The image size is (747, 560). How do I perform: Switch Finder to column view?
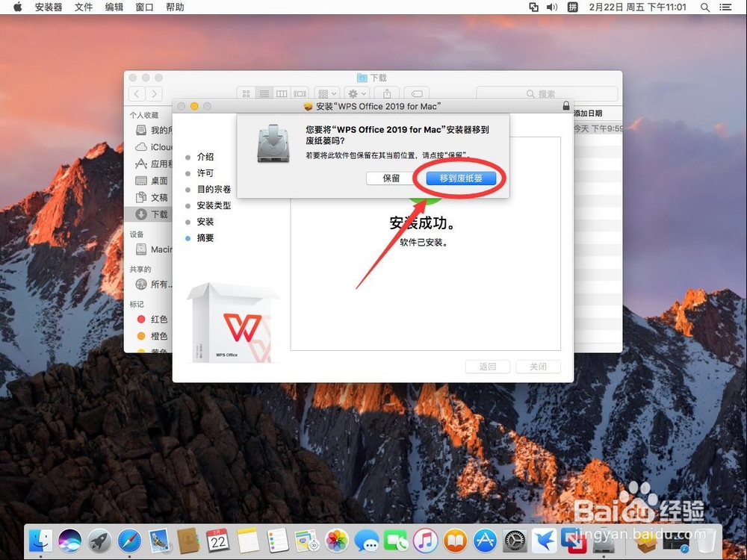coord(282,93)
